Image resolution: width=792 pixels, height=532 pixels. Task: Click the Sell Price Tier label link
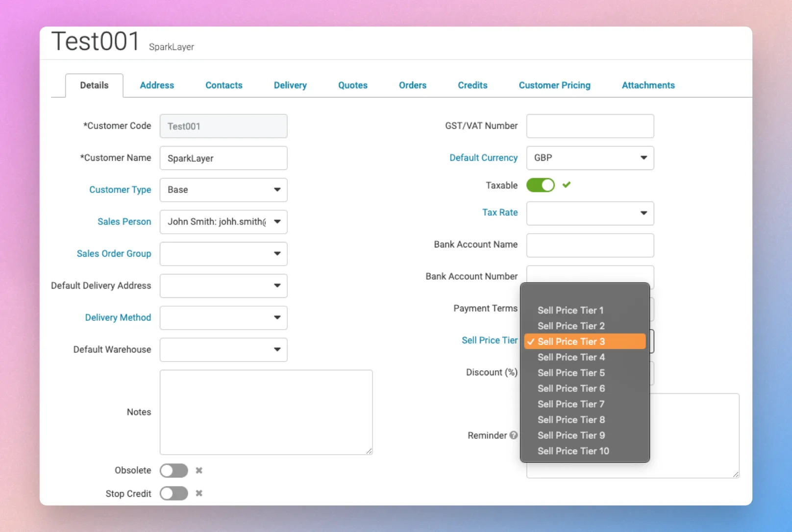(x=490, y=340)
